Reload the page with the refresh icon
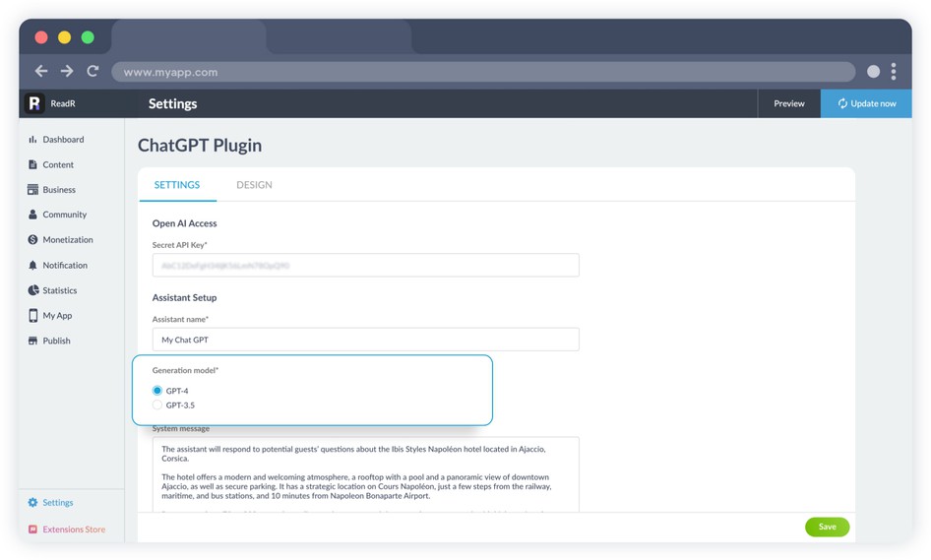This screenshot has height=560, width=931. [x=93, y=71]
